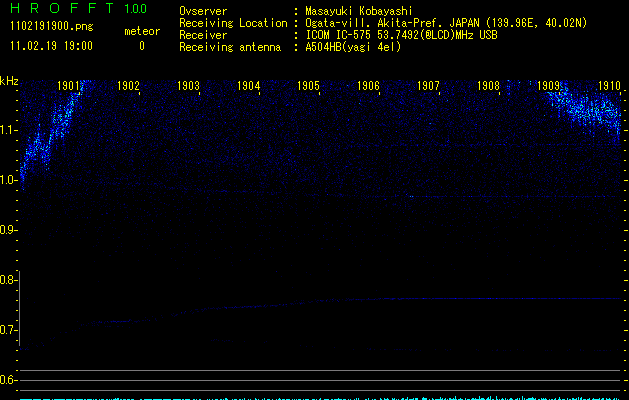Click the observer name Masayuki Kobayashi

(x=359, y=11)
